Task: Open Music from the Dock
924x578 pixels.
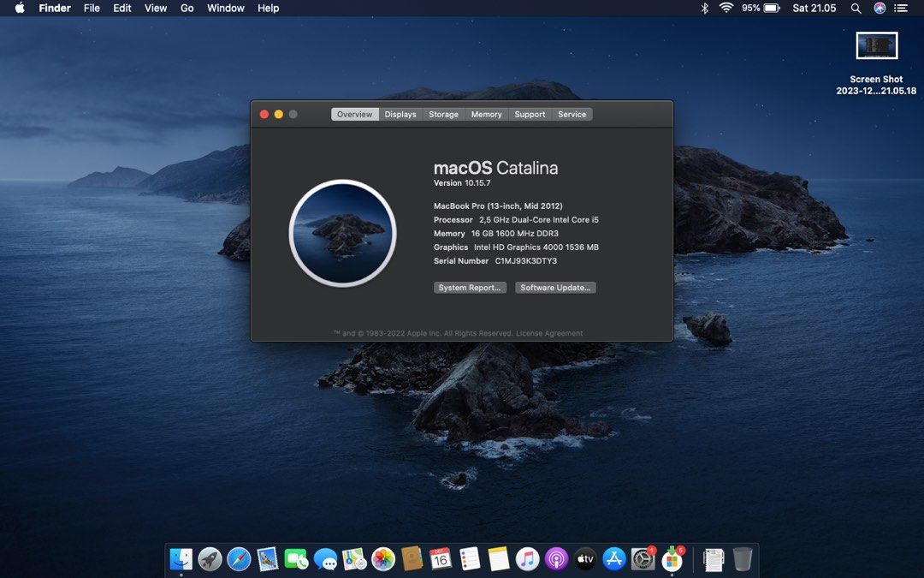Action: pyautogui.click(x=528, y=558)
